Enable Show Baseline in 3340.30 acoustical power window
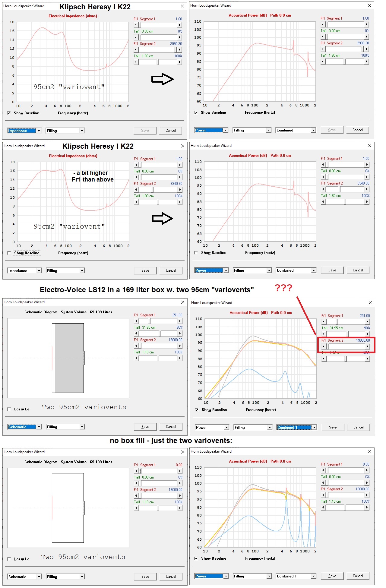 (x=196, y=253)
